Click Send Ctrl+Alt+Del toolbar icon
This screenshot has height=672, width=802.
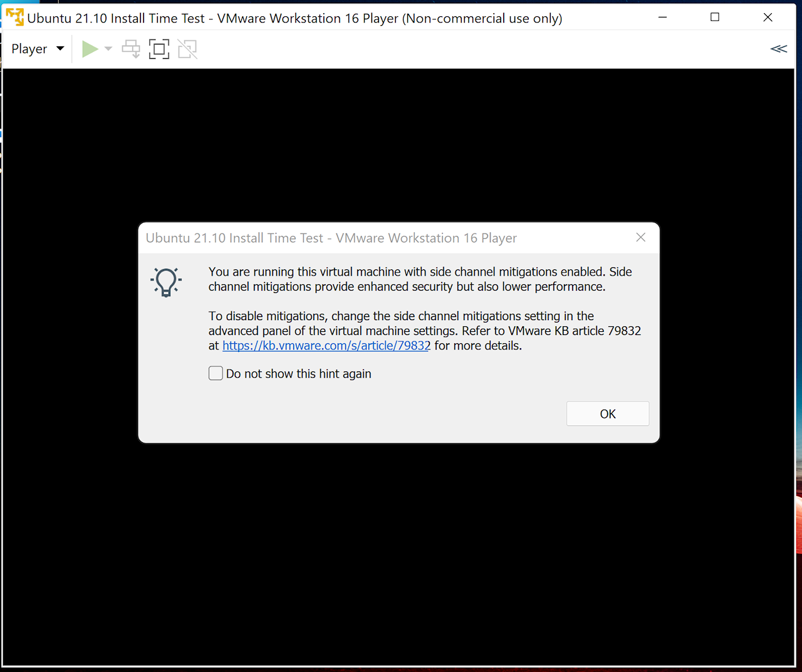(131, 49)
